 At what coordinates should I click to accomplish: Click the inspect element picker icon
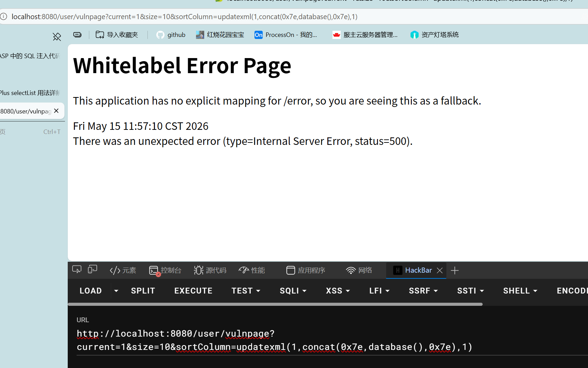point(77,270)
